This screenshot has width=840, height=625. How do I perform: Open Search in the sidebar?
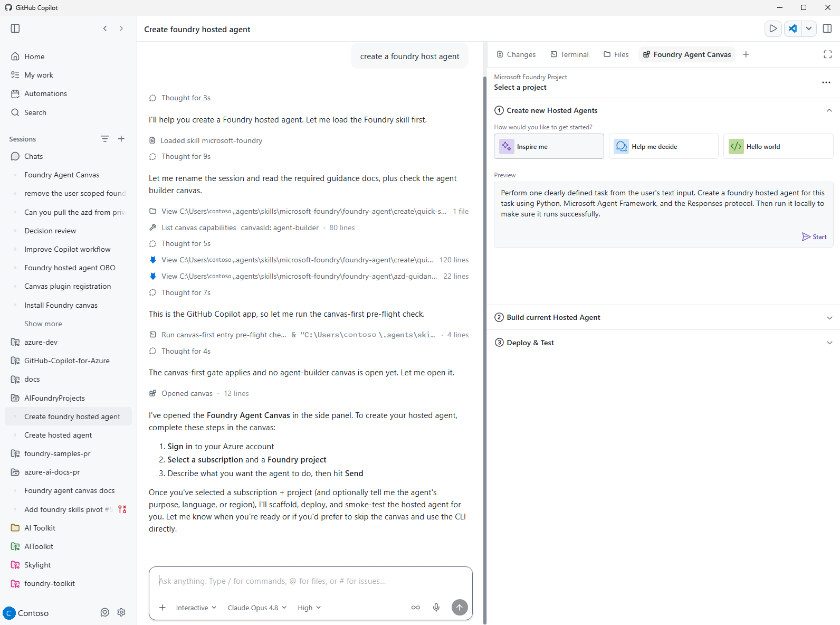pyautogui.click(x=35, y=112)
